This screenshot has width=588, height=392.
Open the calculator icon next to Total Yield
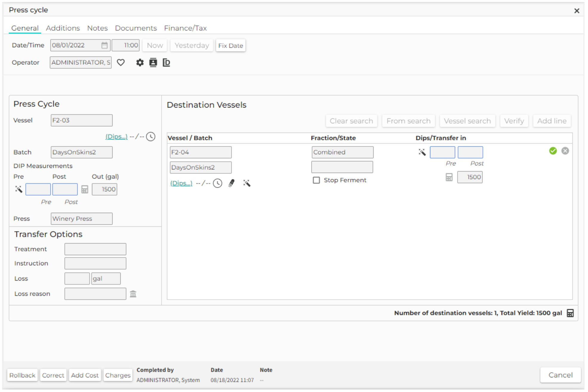(570, 313)
